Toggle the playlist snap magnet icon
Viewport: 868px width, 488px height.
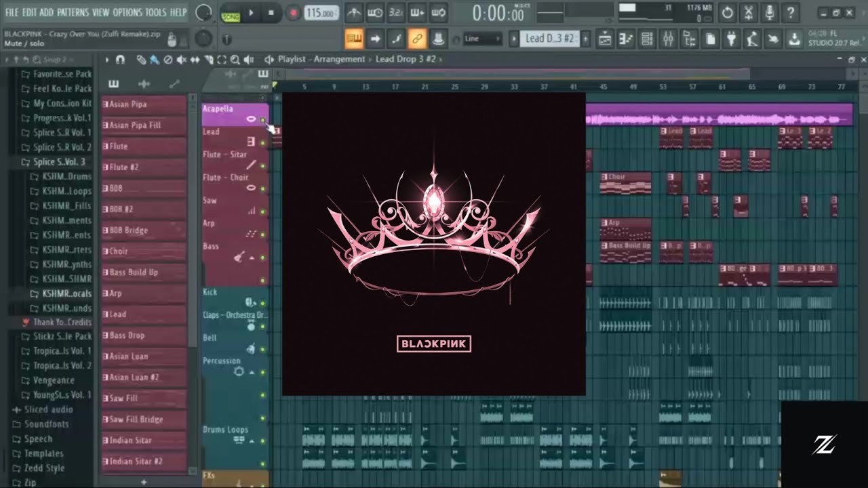coord(120,60)
